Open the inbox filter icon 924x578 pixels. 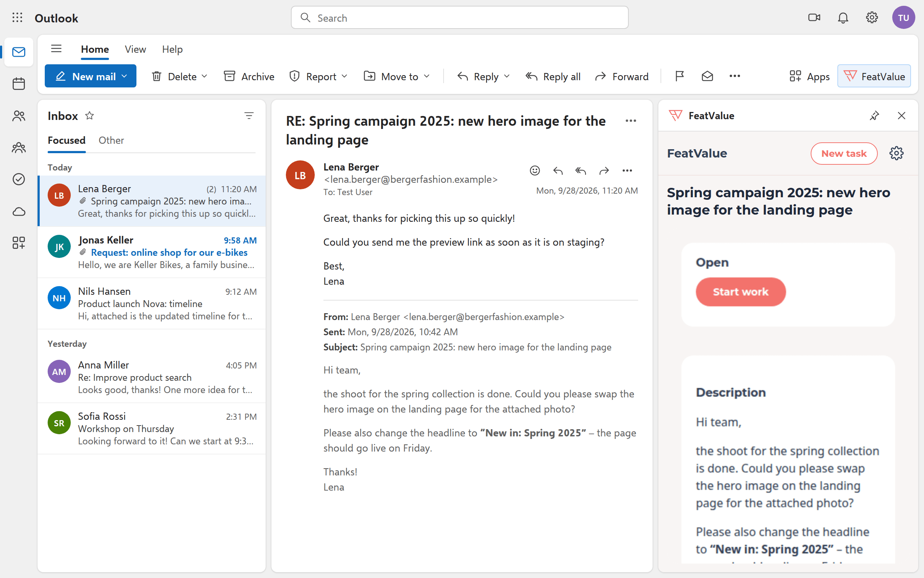(x=249, y=116)
